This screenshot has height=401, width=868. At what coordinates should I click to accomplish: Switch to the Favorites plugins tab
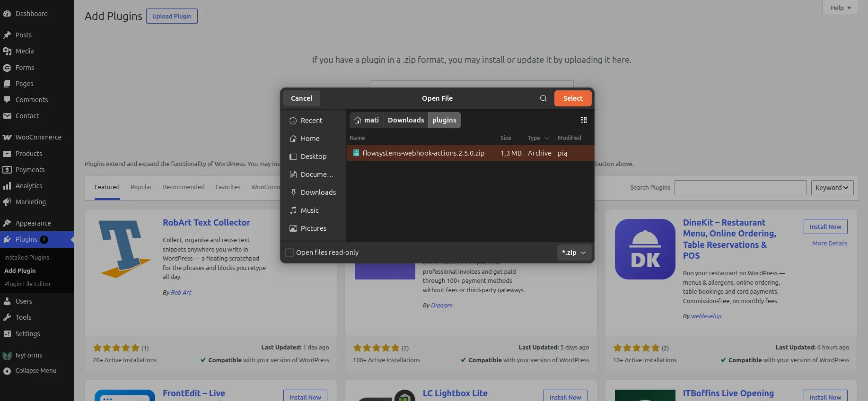tap(228, 187)
